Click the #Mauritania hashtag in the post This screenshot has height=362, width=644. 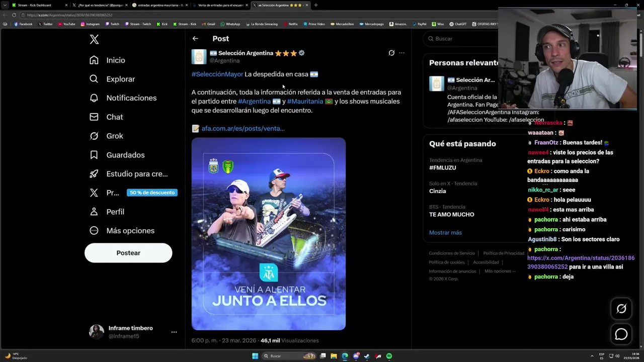coord(305,101)
